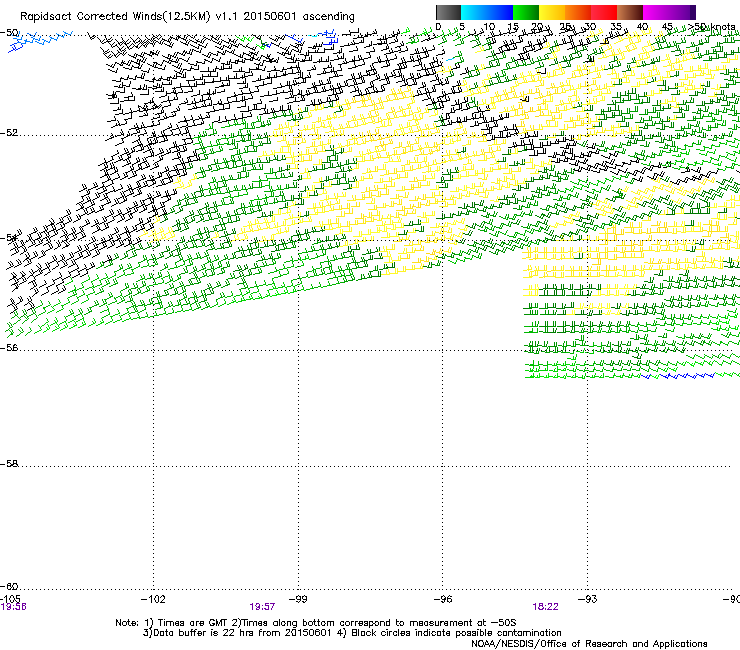Click the red 30-35 knots legend segment
The image size is (740, 650).
pyautogui.click(x=604, y=12)
